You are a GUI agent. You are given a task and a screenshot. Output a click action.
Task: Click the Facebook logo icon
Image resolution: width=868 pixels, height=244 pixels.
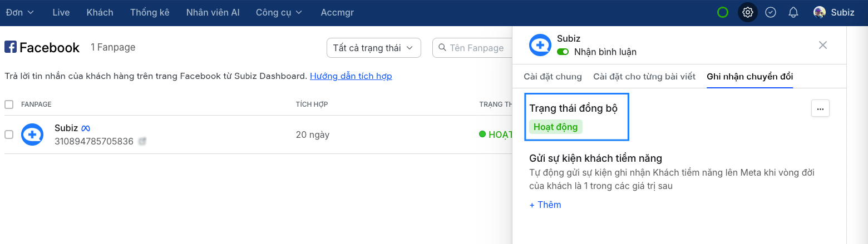11,47
